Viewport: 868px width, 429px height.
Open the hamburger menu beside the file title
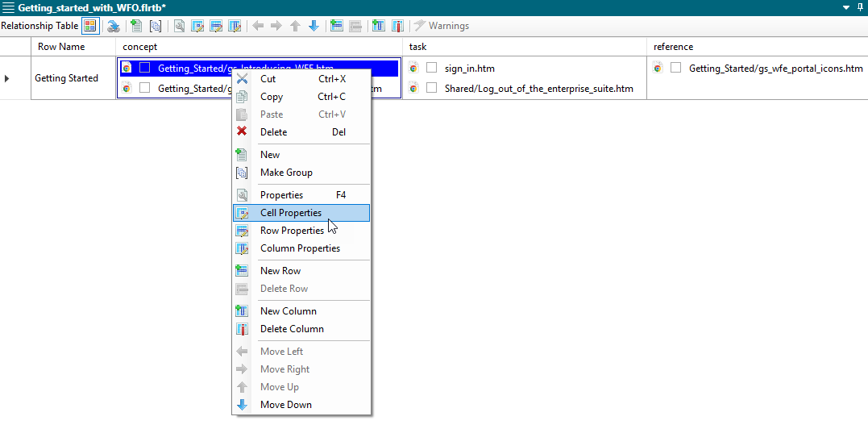click(x=8, y=8)
